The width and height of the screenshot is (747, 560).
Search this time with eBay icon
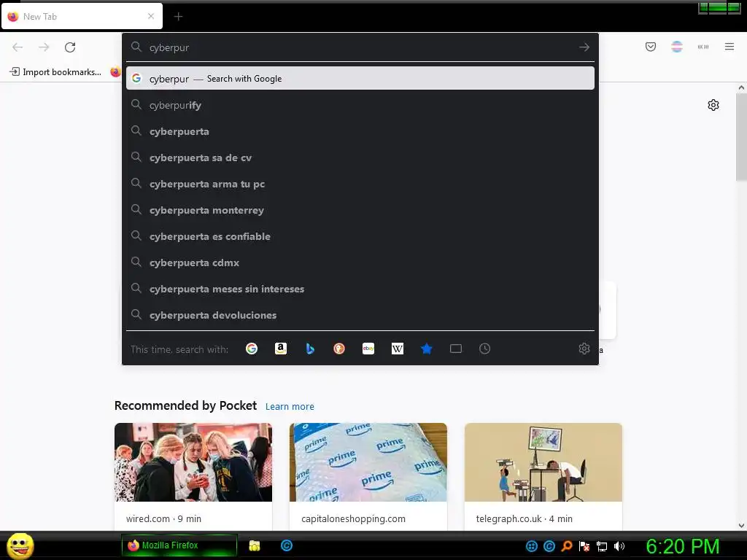pyautogui.click(x=368, y=349)
